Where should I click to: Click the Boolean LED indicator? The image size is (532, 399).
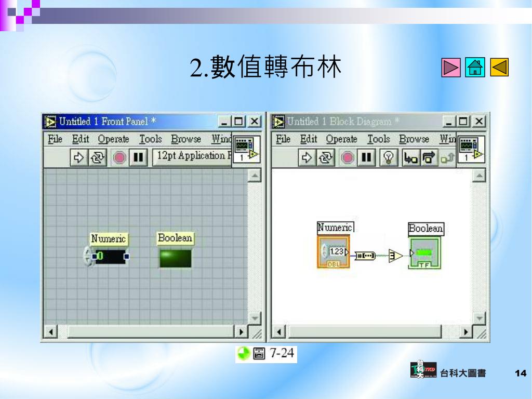coord(176,259)
